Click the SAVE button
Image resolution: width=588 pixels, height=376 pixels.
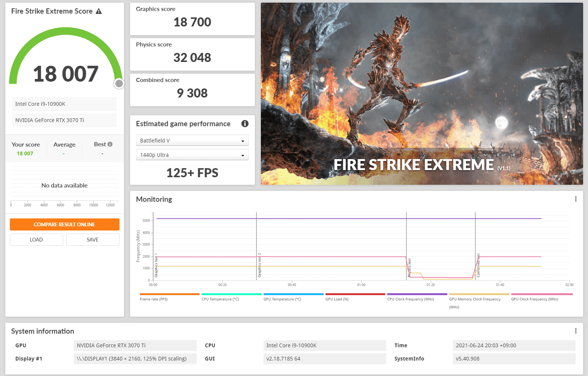pos(93,240)
